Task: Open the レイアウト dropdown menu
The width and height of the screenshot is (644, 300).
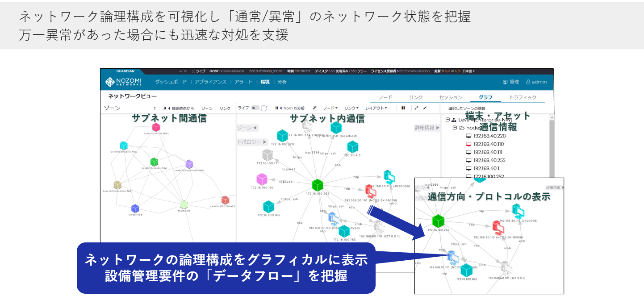Action: 376,108
